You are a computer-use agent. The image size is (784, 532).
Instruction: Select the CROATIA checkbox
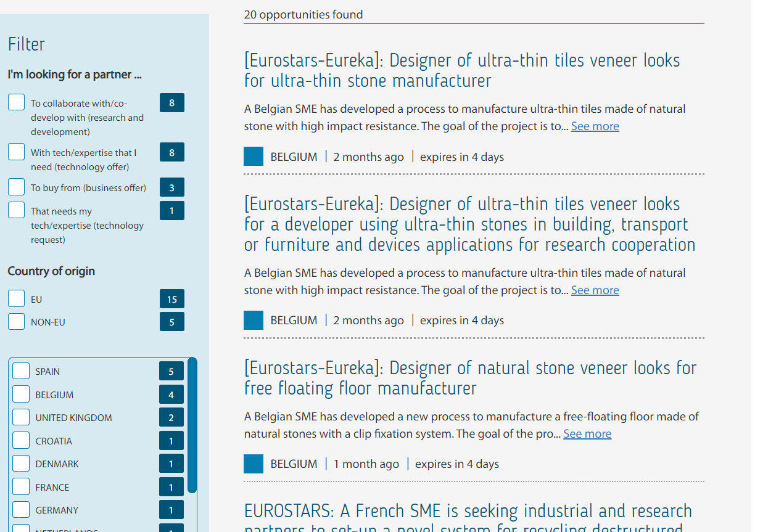(21, 440)
